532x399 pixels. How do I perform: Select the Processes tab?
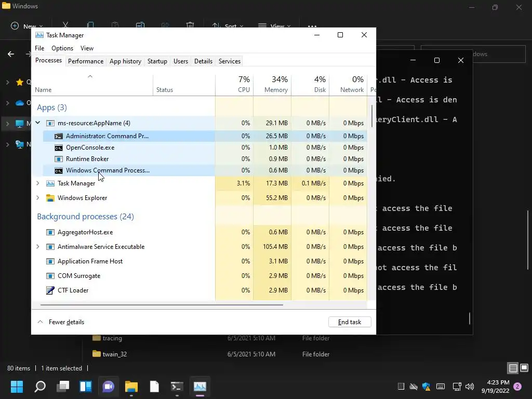pyautogui.click(x=48, y=60)
